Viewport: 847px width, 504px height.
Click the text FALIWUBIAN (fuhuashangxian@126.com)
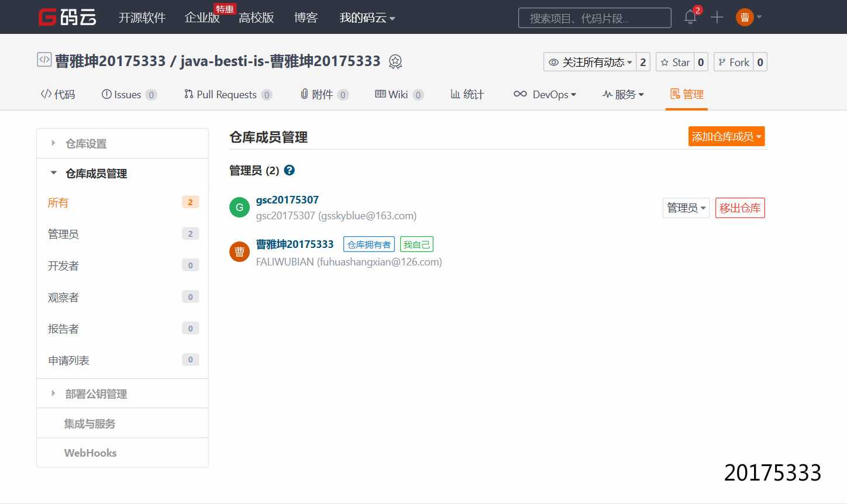(x=349, y=262)
